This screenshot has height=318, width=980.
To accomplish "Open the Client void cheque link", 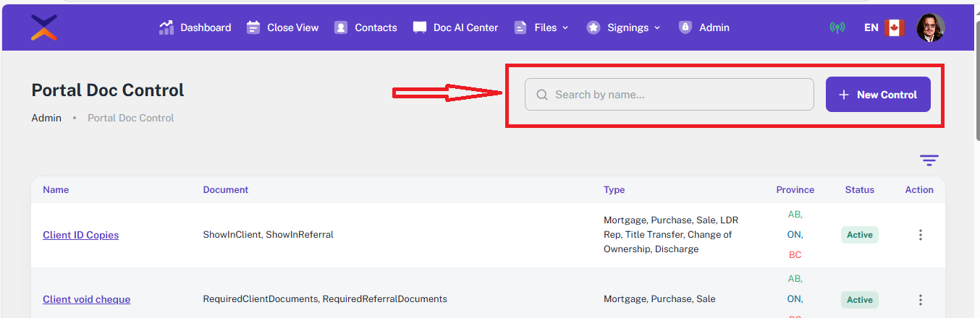I will tap(86, 299).
